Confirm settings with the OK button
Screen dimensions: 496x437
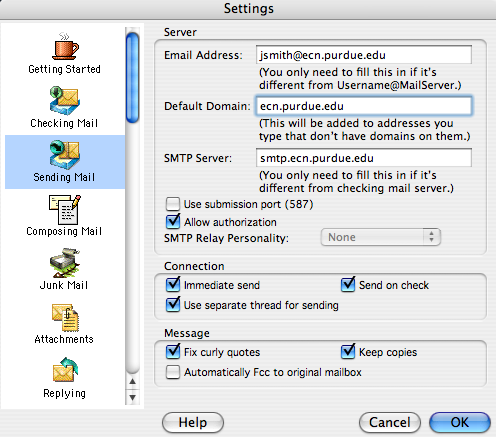tap(460, 423)
